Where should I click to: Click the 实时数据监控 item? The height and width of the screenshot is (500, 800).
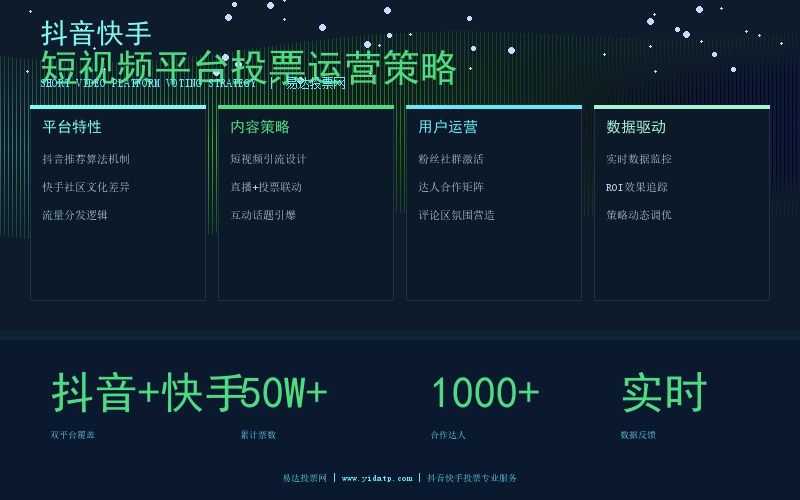tap(639, 159)
